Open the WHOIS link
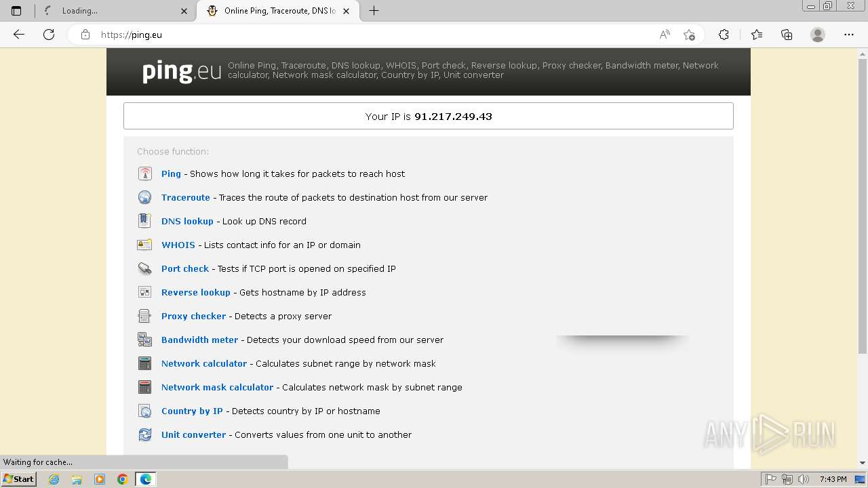The image size is (868, 488). tap(178, 245)
